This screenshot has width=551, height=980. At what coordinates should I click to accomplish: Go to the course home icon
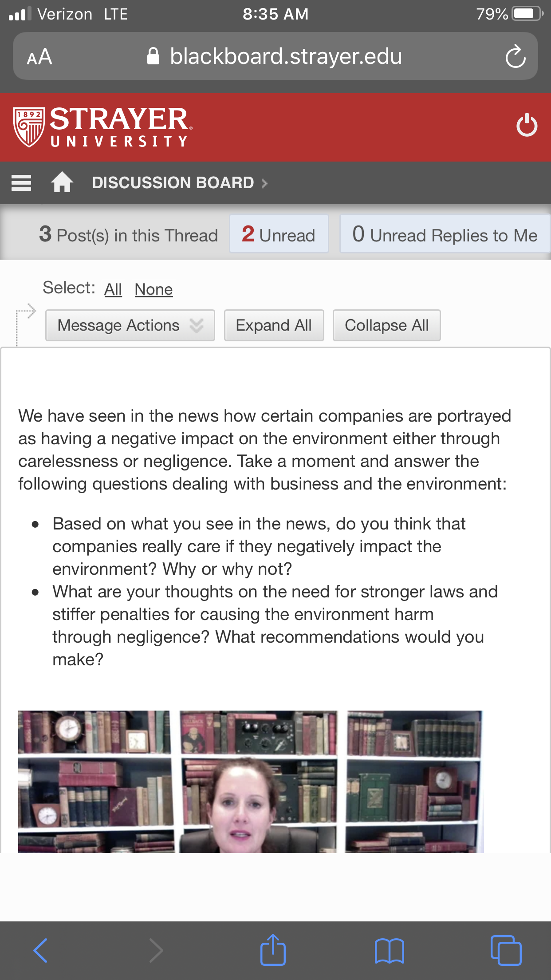(62, 182)
